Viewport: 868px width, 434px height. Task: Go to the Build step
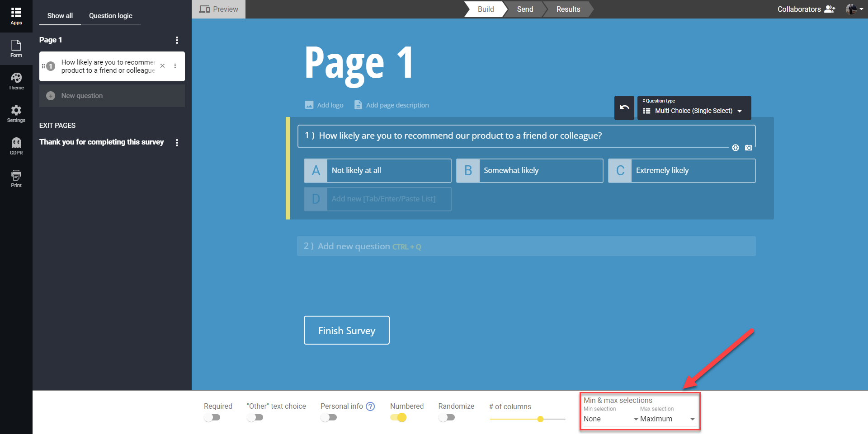click(x=486, y=9)
